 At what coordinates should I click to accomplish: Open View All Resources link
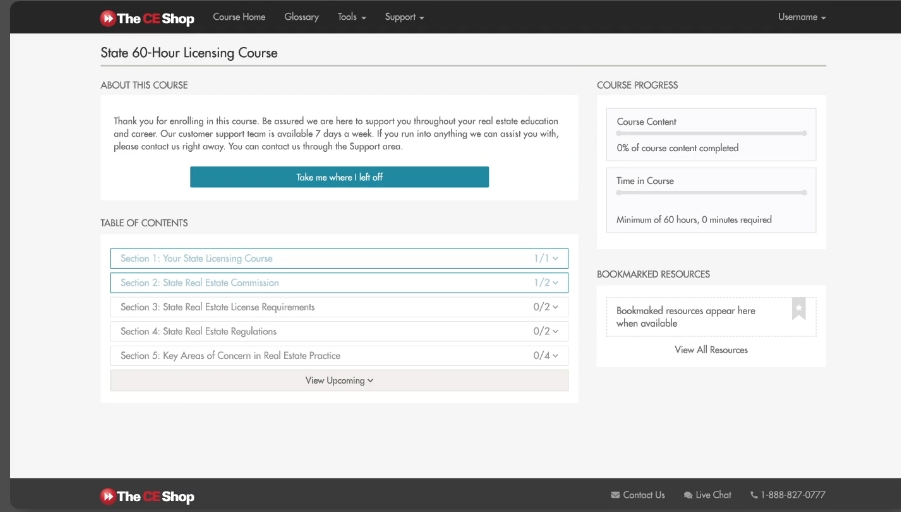click(x=711, y=349)
